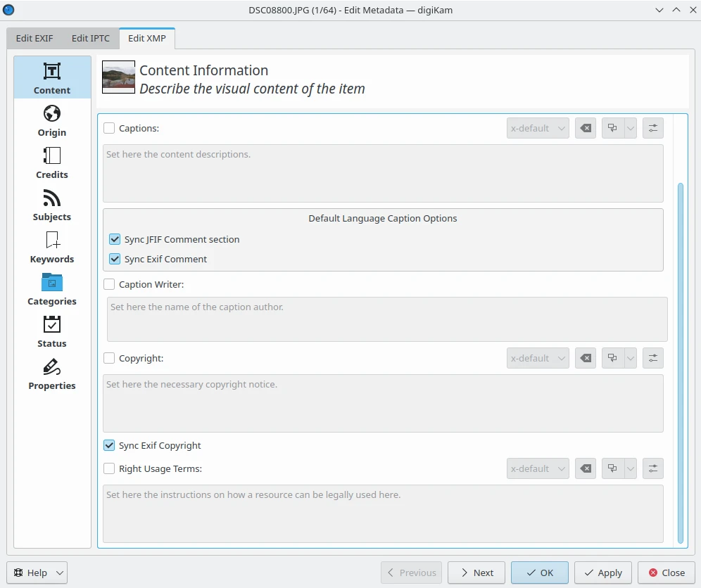Uncheck Sync JFIF Comment section
Image resolution: width=701 pixels, height=588 pixels.
pos(115,239)
